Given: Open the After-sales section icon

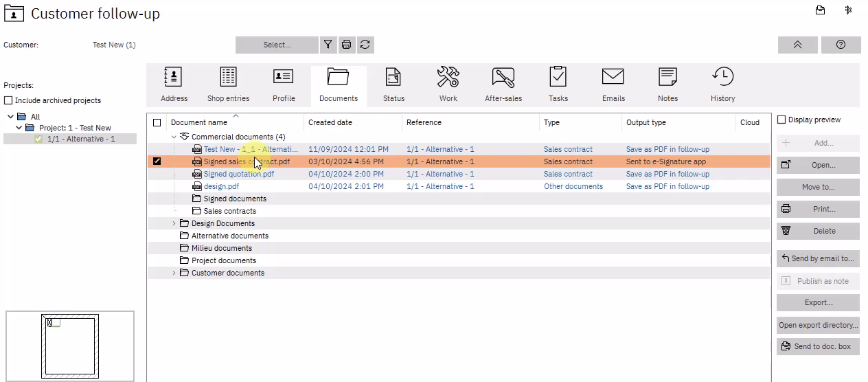Looking at the screenshot, I should point(503,78).
